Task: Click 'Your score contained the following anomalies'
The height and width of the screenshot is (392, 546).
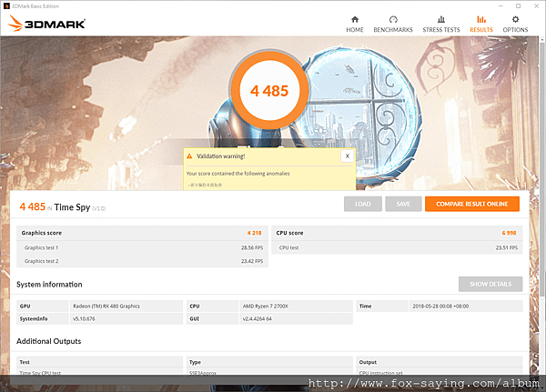Action: click(x=238, y=174)
